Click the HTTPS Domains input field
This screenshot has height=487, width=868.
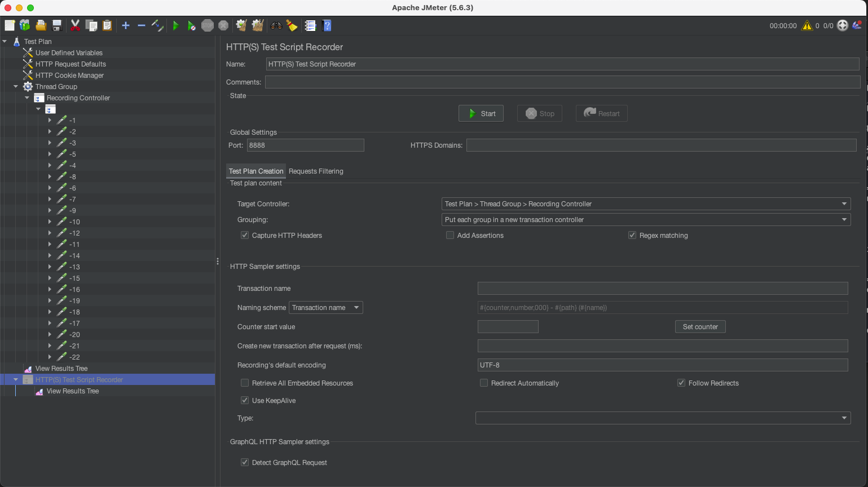click(662, 145)
